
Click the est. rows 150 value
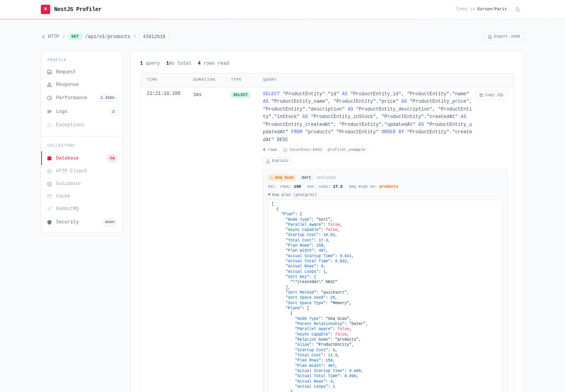(x=297, y=187)
